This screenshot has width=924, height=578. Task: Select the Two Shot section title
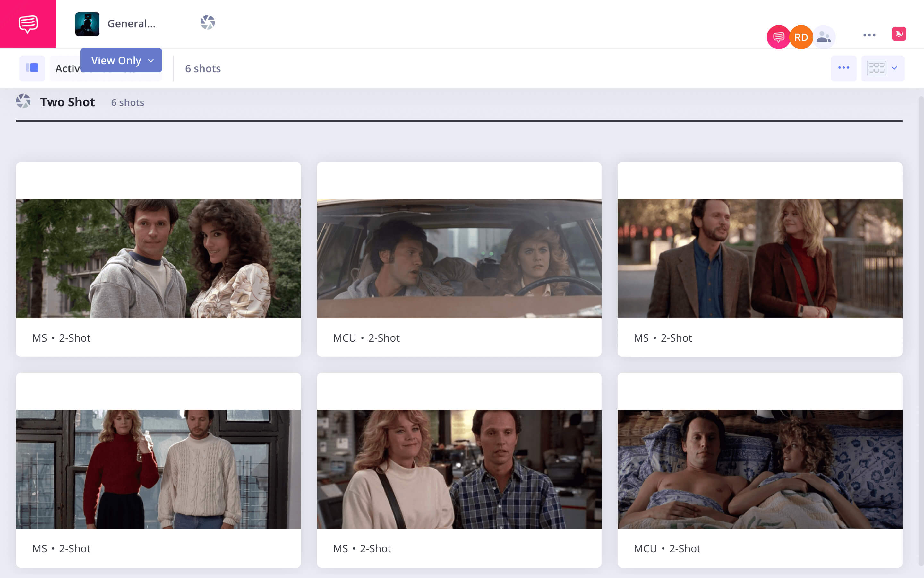pos(68,102)
